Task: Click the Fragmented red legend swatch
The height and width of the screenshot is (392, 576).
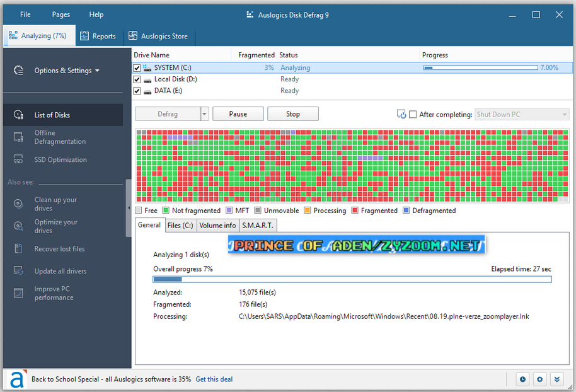Action: (x=355, y=210)
